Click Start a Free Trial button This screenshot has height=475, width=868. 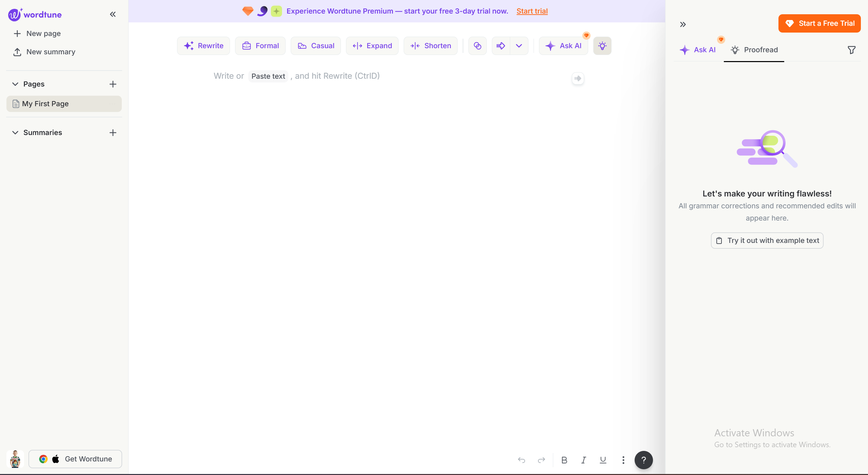pyautogui.click(x=819, y=23)
